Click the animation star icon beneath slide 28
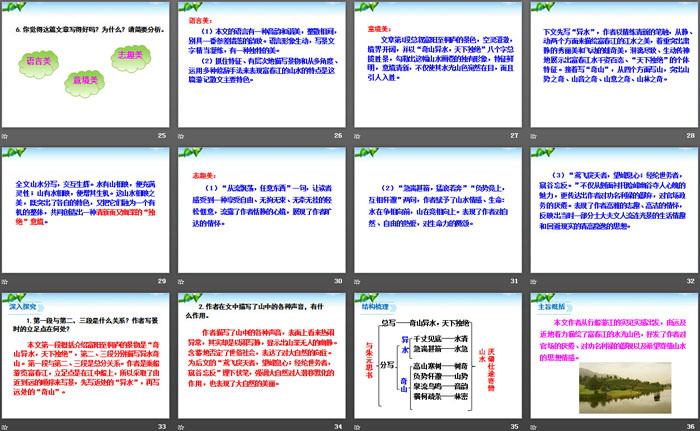The width and height of the screenshot is (700, 431). pyautogui.click(x=531, y=135)
